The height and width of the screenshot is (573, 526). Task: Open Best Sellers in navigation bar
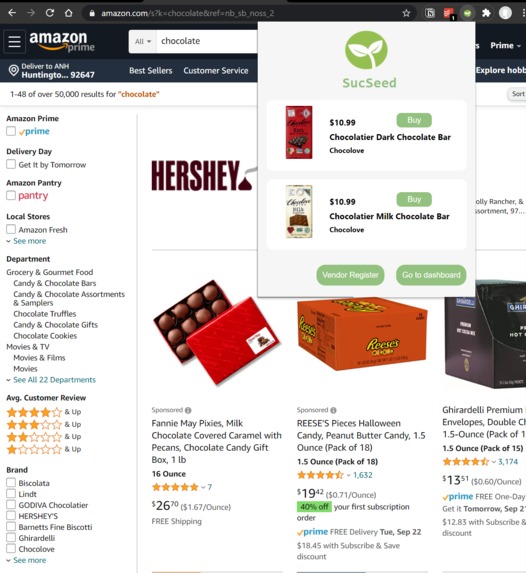coord(151,71)
